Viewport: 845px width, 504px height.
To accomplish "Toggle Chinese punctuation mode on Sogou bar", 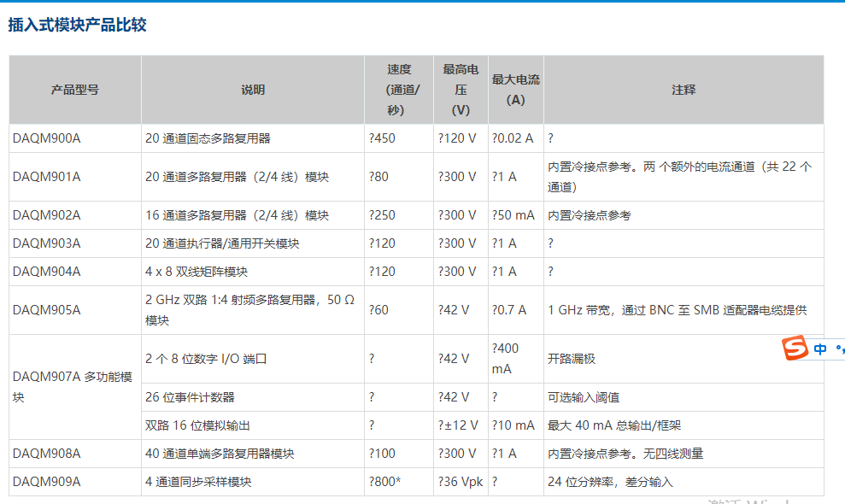I will pyautogui.click(x=839, y=348).
